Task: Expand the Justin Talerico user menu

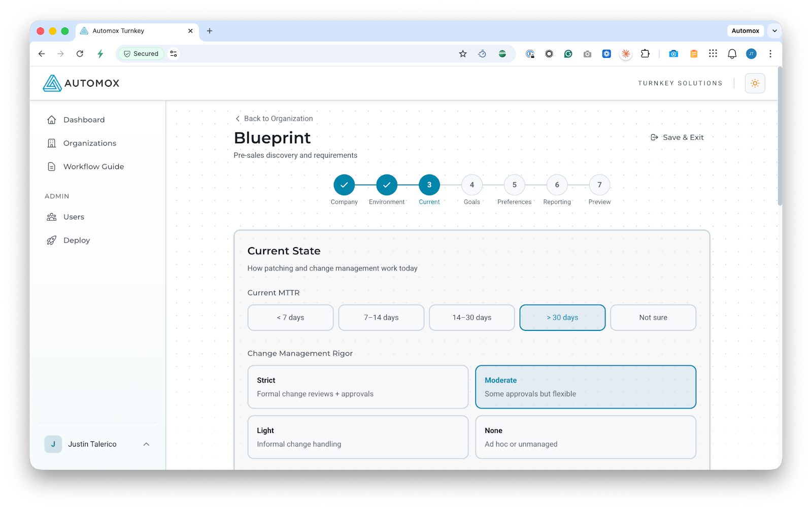Action: pyautogui.click(x=146, y=444)
